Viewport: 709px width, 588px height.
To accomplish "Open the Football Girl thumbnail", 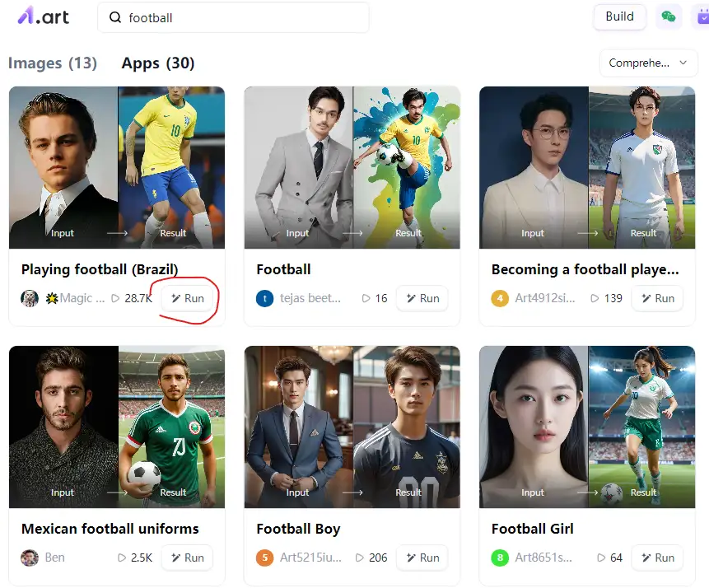I will [587, 427].
